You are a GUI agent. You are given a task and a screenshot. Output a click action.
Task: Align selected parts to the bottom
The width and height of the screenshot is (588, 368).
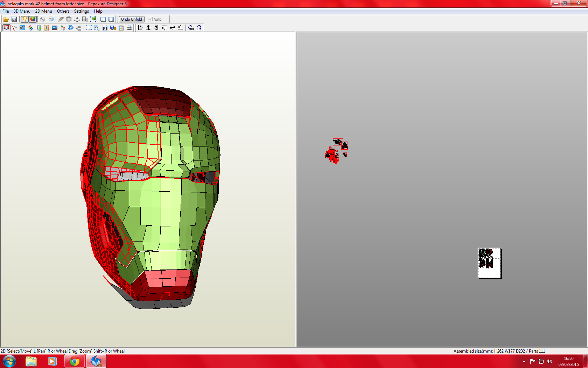181,28
